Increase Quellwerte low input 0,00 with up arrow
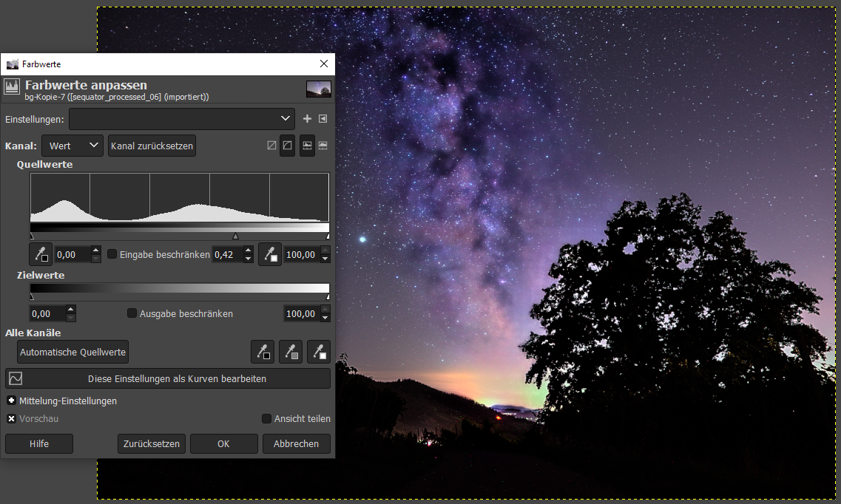841x504 pixels. pyautogui.click(x=95, y=250)
